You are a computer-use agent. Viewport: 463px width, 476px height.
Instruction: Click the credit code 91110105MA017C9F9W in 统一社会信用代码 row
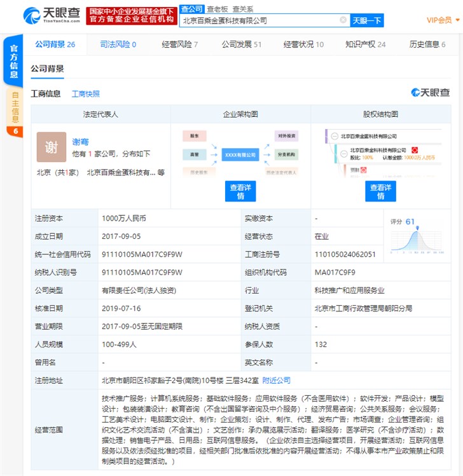(142, 254)
